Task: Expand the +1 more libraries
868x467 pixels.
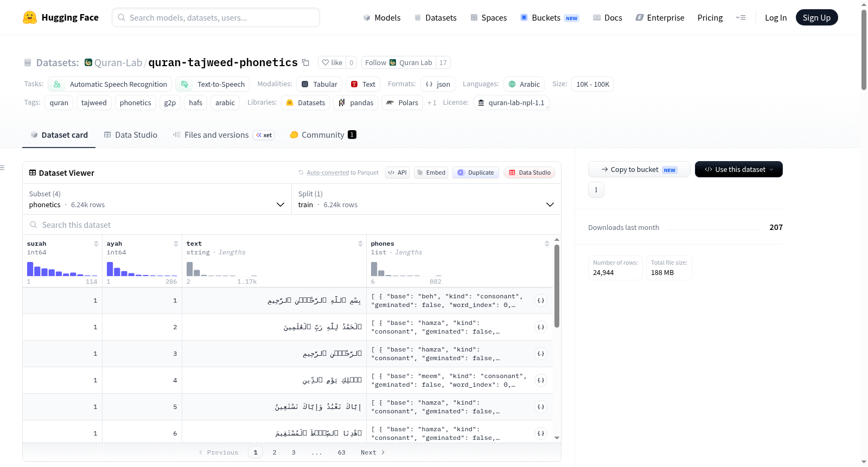Action: (x=432, y=103)
